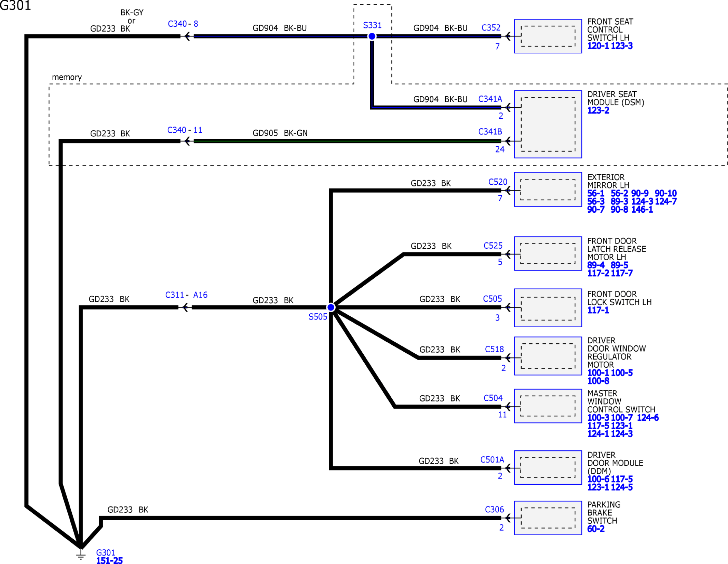This screenshot has height=564, width=728.
Task: Click the Parking Brake Switch component box
Action: pos(548,518)
